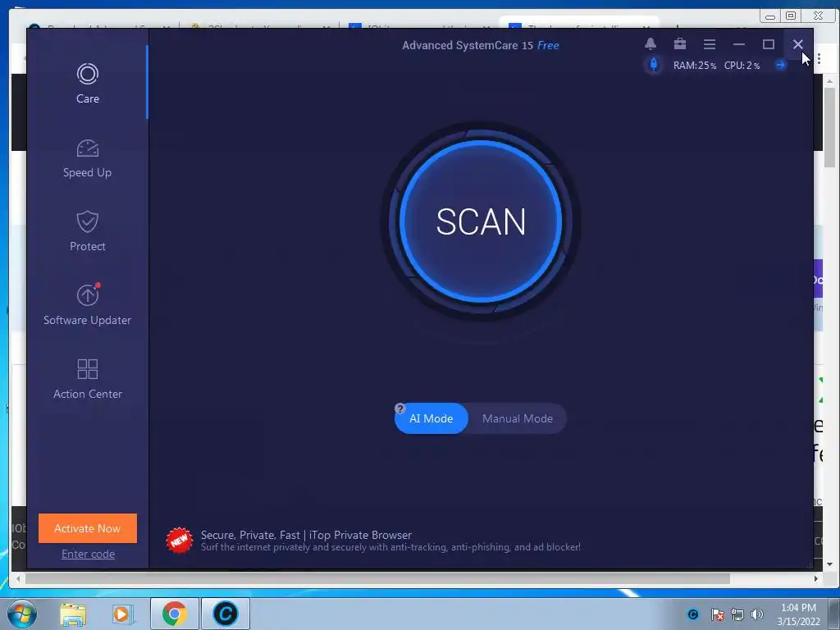Close the Advanced SystemCare window
Screen dimensions: 840x630
tap(797, 44)
